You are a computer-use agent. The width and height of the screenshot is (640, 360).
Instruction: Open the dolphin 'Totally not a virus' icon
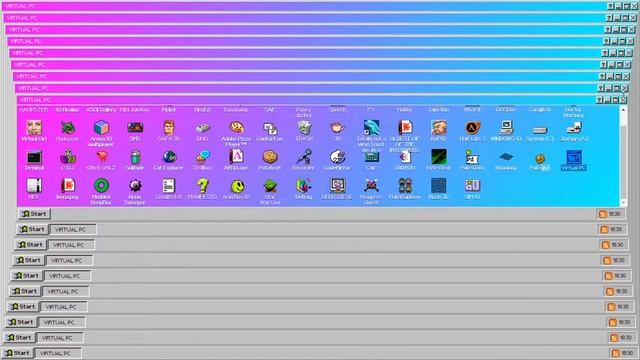[x=371, y=127]
